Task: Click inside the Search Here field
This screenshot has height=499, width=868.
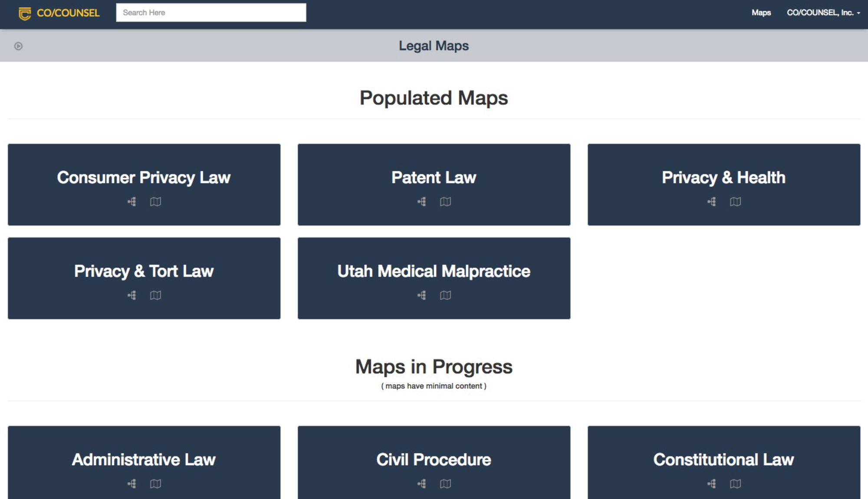Action: 211,12
